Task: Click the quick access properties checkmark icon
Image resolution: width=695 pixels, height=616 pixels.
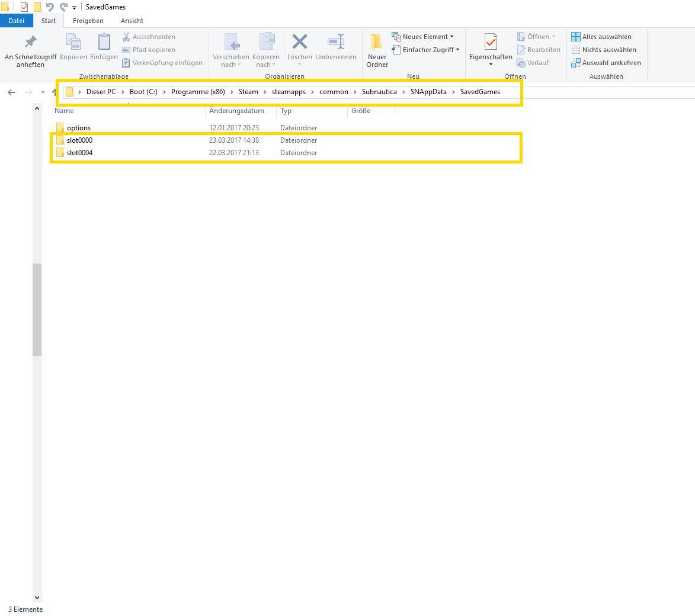Action: tap(24, 7)
